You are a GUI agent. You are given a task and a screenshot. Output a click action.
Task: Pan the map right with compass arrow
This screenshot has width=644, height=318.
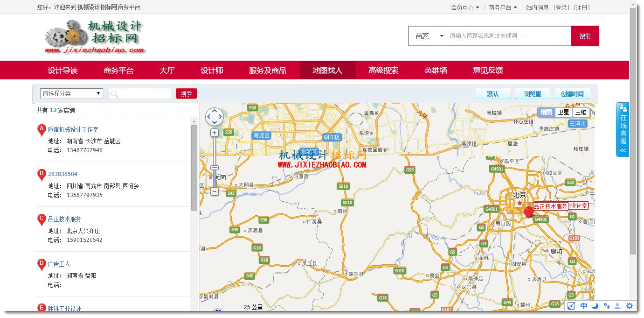coord(220,117)
